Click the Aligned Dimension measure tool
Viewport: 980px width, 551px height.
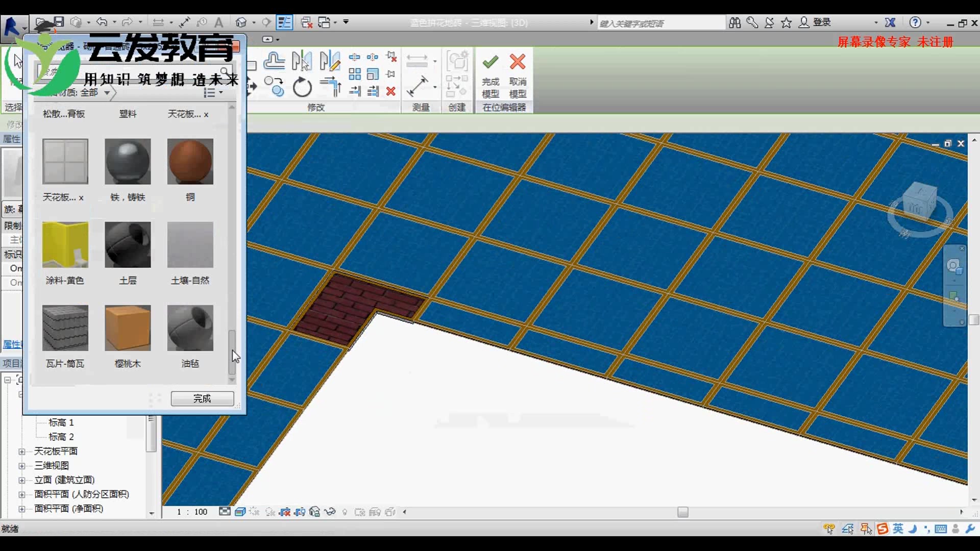click(417, 86)
